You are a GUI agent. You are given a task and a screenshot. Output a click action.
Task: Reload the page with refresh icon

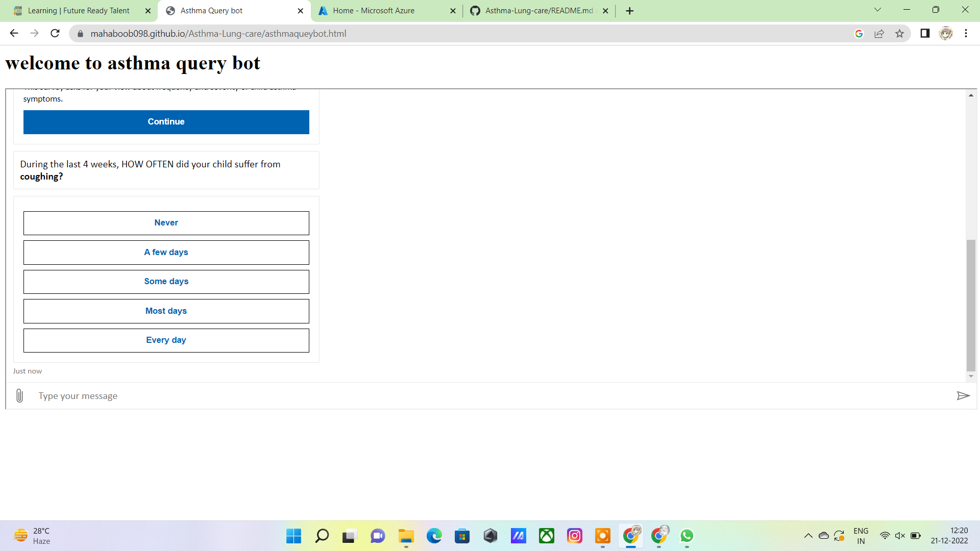(55, 34)
